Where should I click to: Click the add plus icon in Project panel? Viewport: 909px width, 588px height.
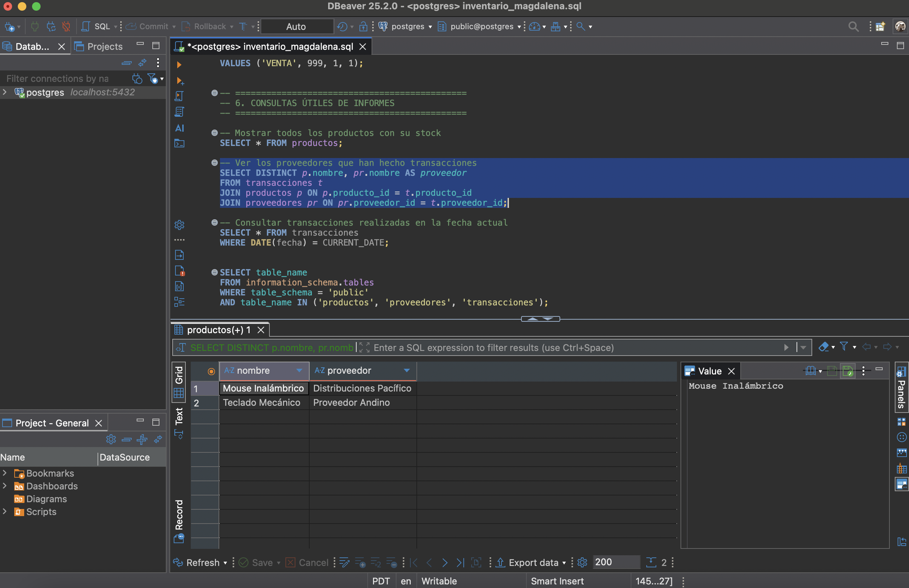pyautogui.click(x=142, y=439)
